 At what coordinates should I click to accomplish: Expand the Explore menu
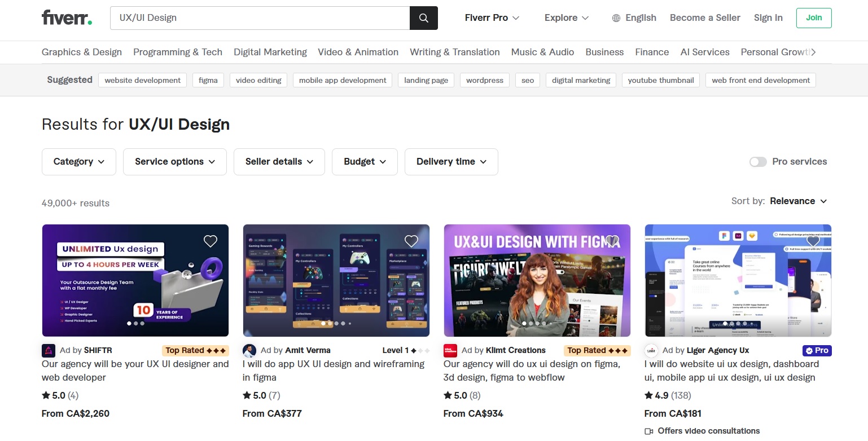coord(567,18)
